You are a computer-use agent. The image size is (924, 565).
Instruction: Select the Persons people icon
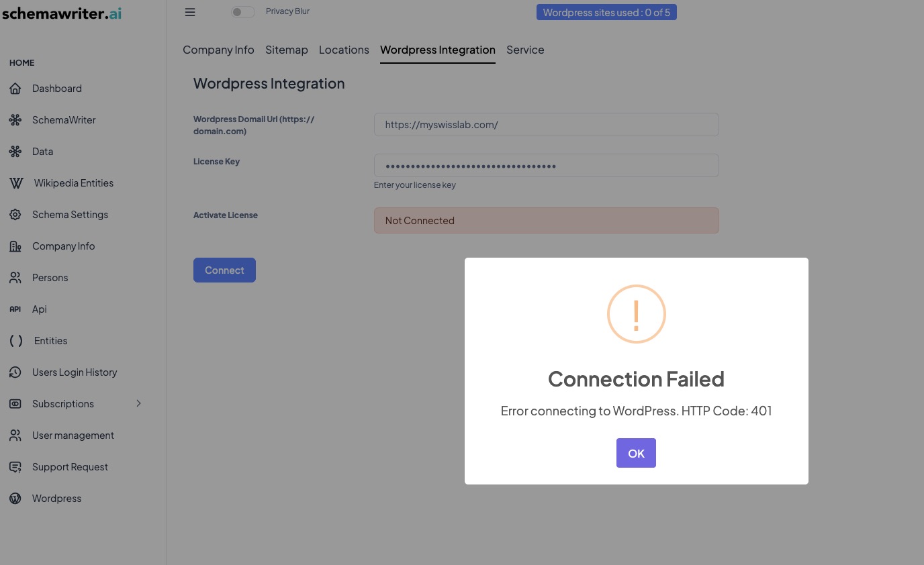(x=15, y=278)
